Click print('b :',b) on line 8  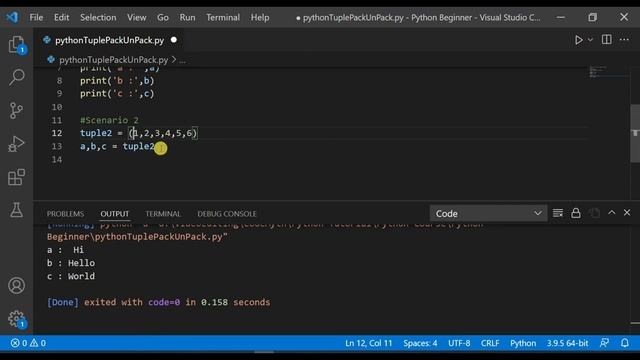pyautogui.click(x=117, y=81)
